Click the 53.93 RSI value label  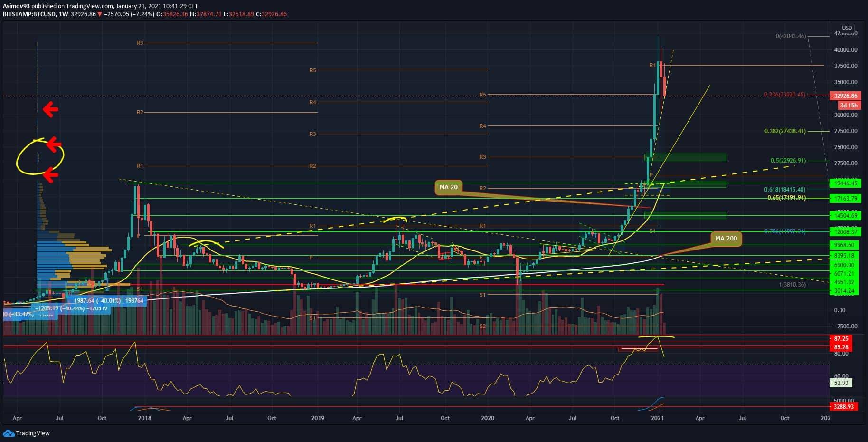841,383
